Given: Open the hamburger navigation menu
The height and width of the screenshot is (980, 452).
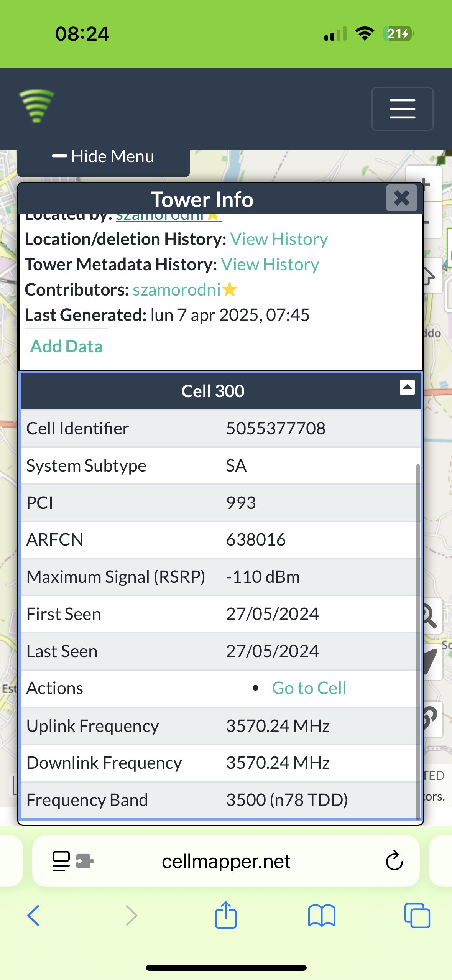Looking at the screenshot, I should pos(402,109).
